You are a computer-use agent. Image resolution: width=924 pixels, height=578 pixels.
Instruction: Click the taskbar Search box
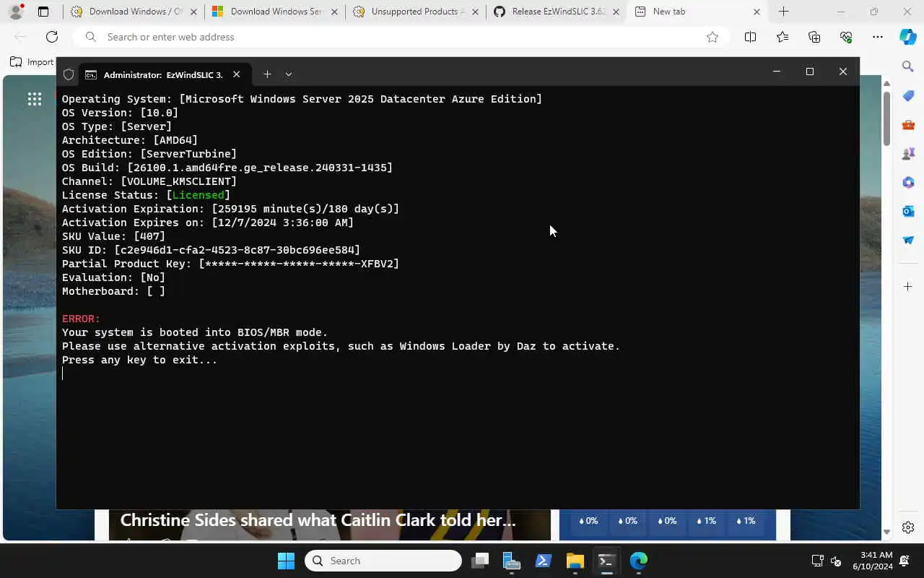tap(383, 561)
